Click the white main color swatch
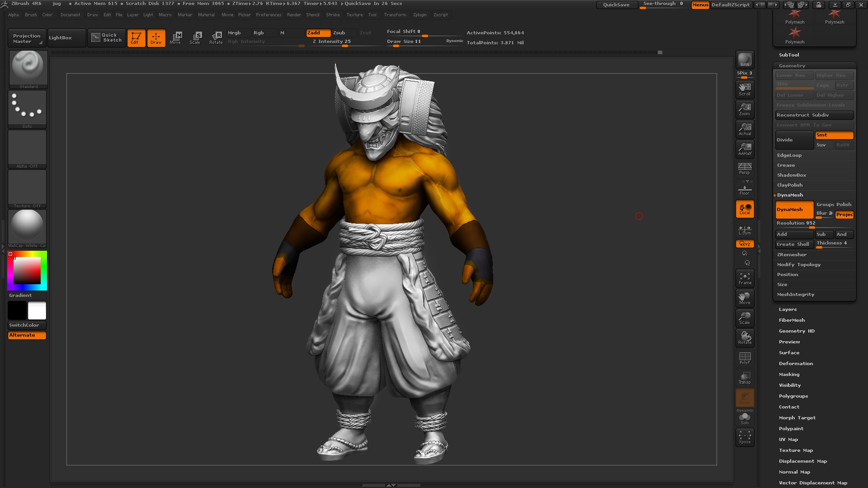 click(37, 310)
